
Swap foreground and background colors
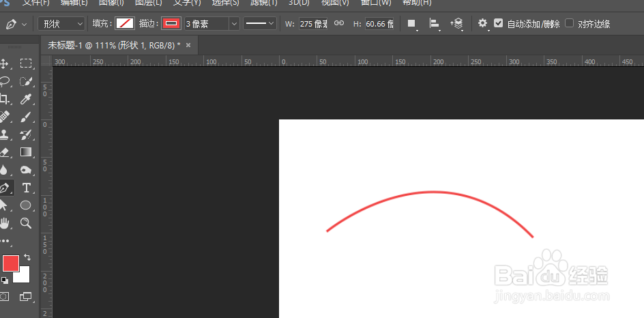tap(27, 257)
